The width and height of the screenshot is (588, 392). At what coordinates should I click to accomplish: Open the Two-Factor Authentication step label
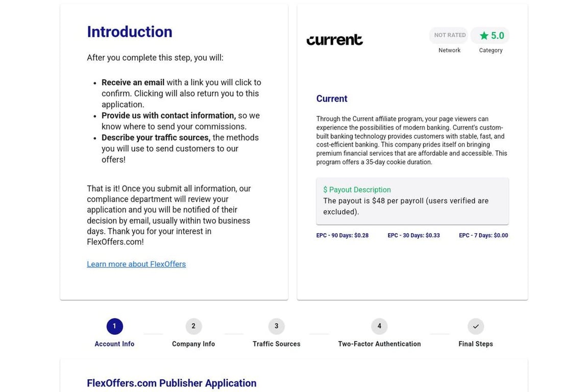379,344
